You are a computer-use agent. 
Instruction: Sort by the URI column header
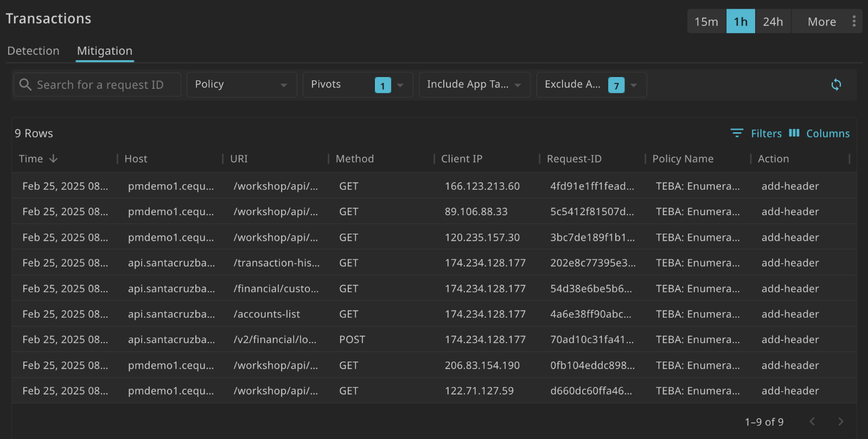click(239, 159)
